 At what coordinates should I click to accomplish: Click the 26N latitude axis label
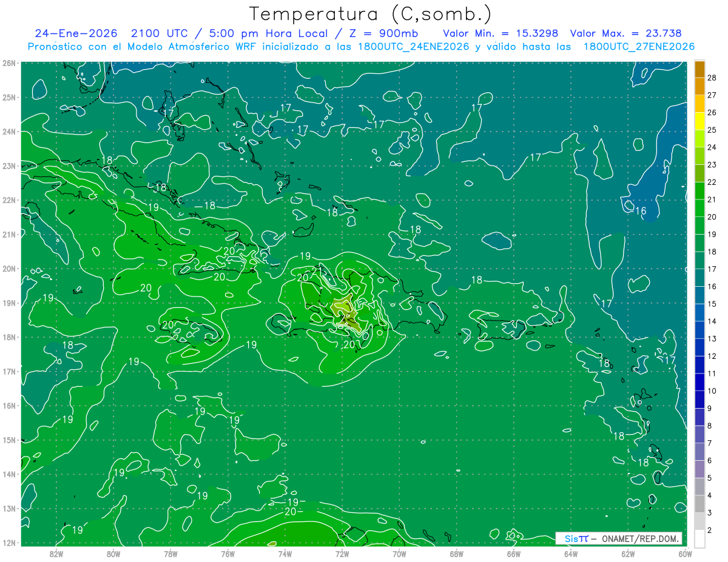coord(8,63)
